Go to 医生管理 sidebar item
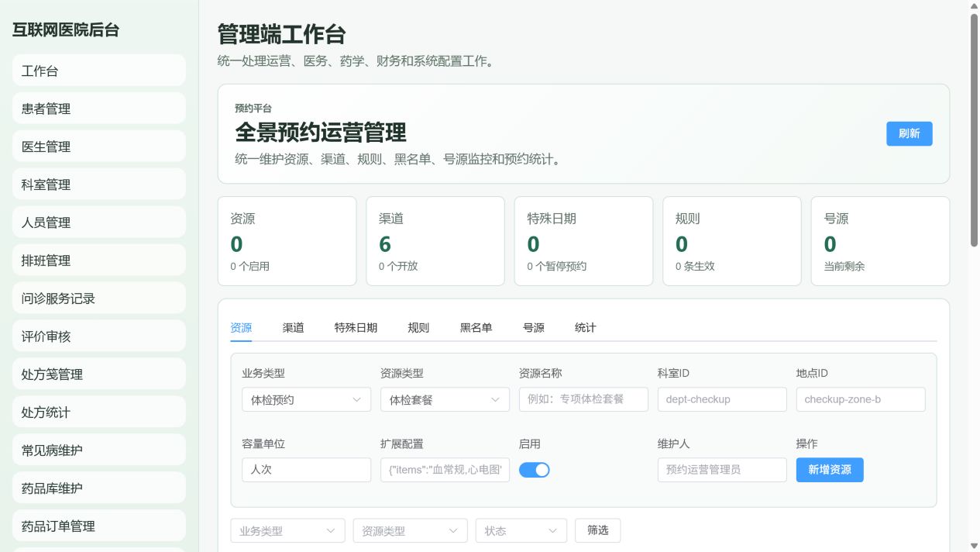The height and width of the screenshot is (552, 980). [99, 147]
